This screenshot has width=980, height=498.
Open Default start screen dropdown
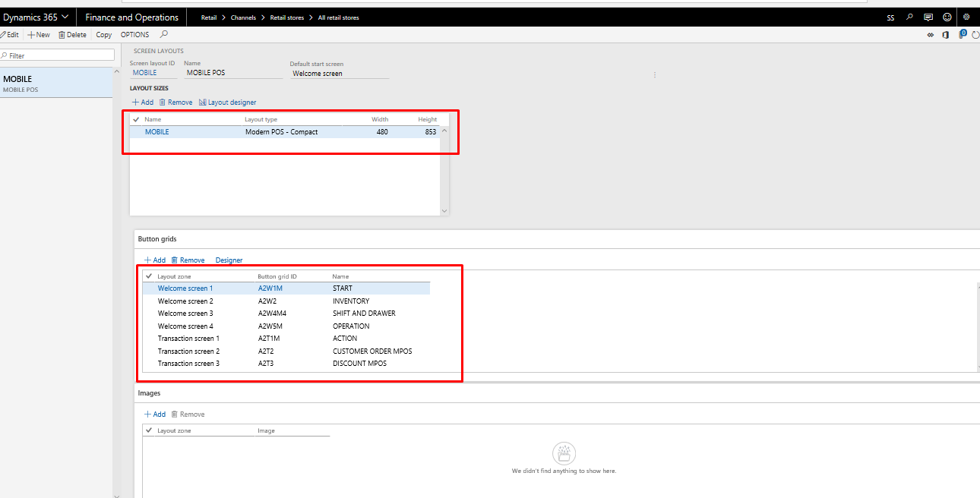coord(340,74)
